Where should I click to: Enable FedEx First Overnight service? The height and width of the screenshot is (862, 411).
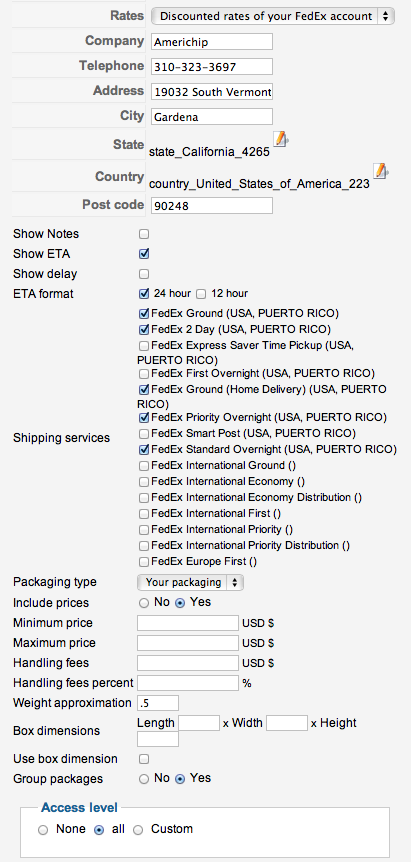pos(143,374)
